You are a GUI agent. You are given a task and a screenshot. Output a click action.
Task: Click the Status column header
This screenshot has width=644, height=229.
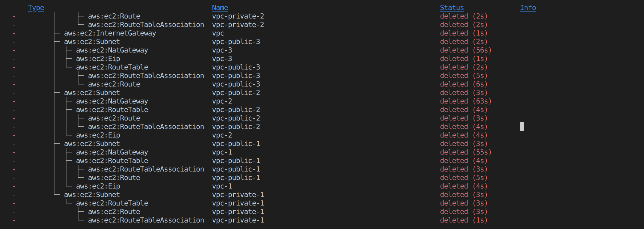pos(451,8)
